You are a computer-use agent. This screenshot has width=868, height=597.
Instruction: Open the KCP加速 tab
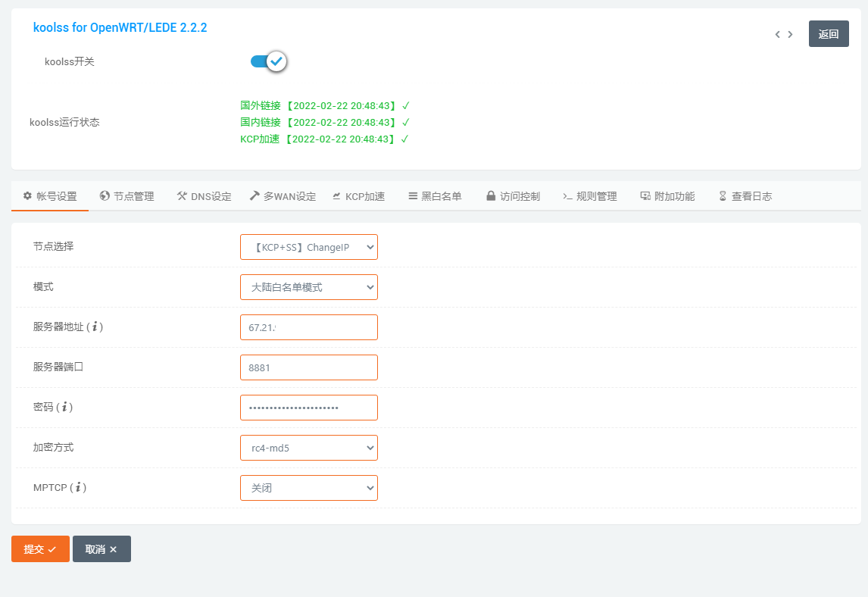pyautogui.click(x=359, y=196)
